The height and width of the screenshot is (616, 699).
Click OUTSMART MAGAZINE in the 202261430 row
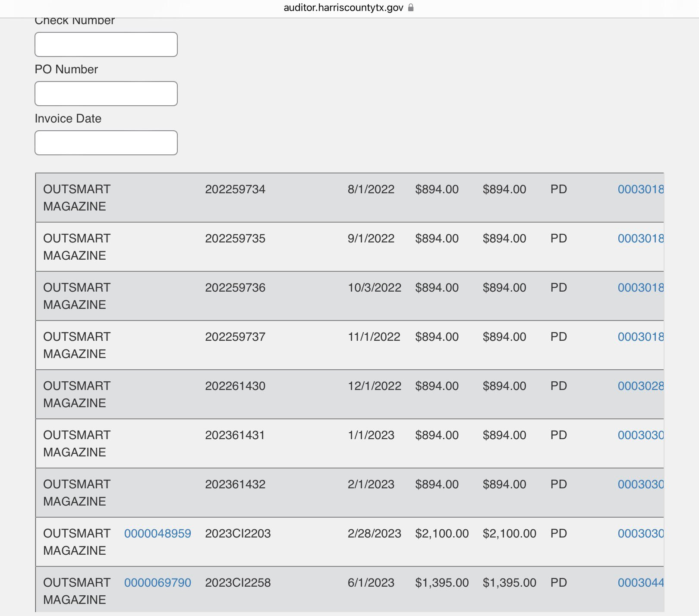tap(77, 395)
